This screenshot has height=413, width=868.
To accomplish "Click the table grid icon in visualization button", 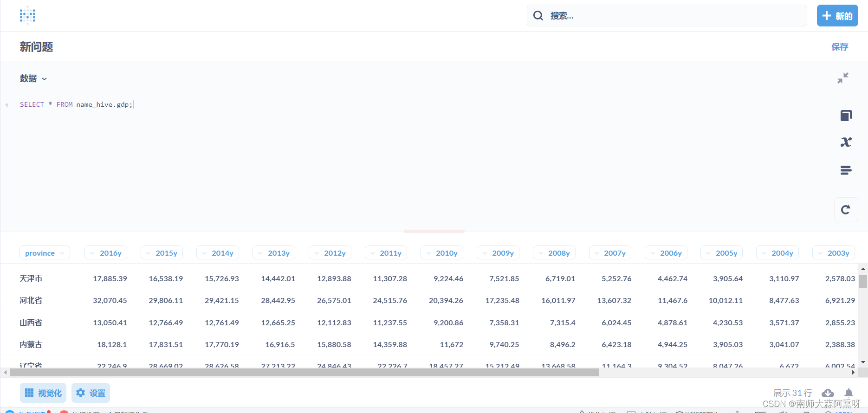I will pos(29,393).
